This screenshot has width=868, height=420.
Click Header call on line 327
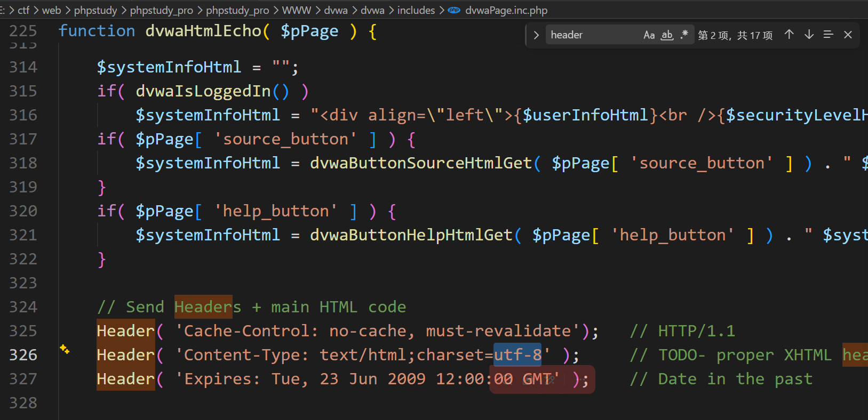[126, 379]
